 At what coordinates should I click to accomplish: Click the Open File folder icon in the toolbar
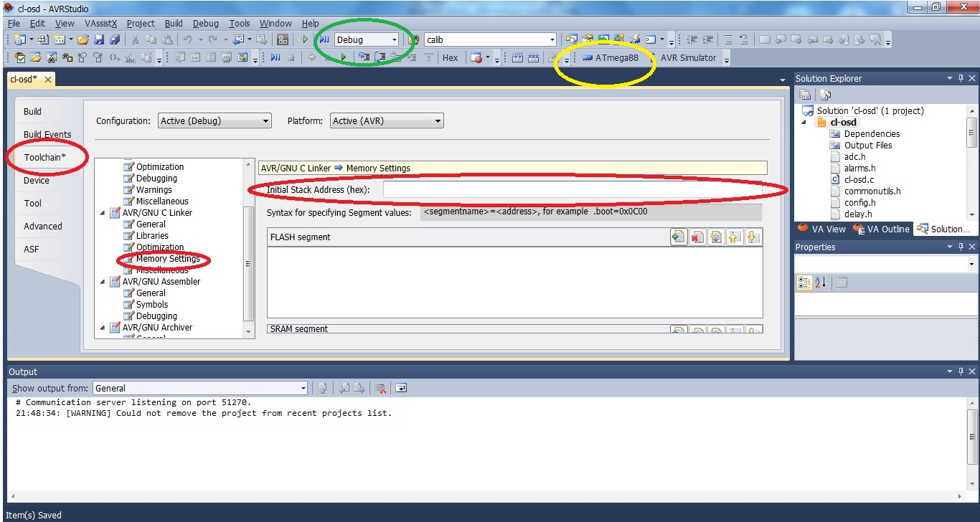(x=83, y=39)
